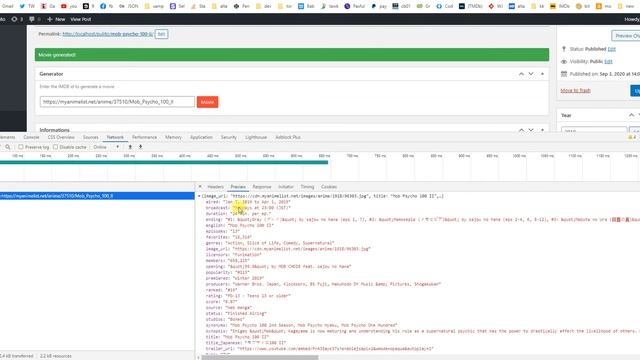This screenshot has width=640, height=360.
Task: Click the export HAR download arrow icon
Action: point(140,147)
